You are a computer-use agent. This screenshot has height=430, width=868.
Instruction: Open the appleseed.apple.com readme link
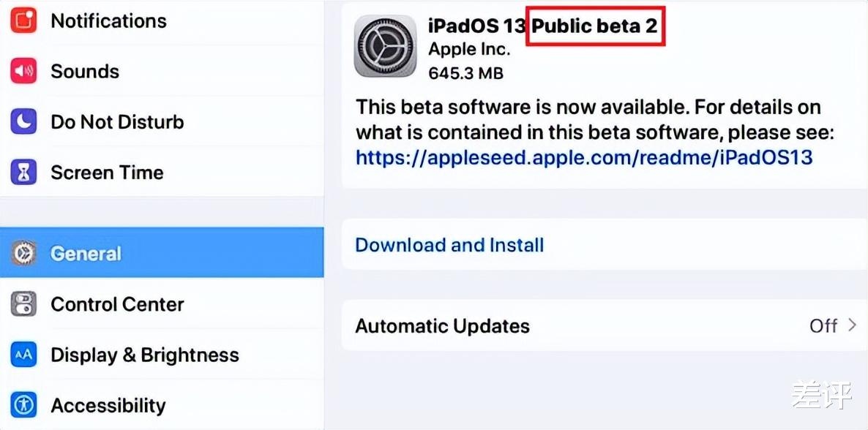[583, 156]
